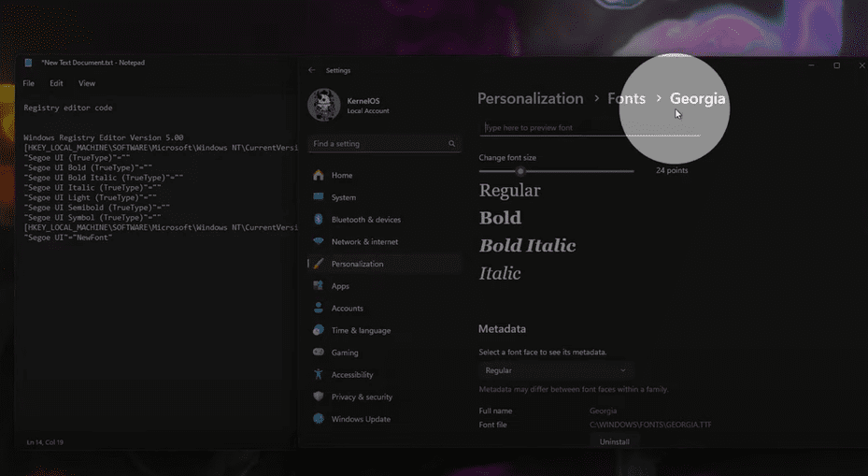Expand the Regular font face dropdown
The width and height of the screenshot is (868, 476).
pos(556,370)
